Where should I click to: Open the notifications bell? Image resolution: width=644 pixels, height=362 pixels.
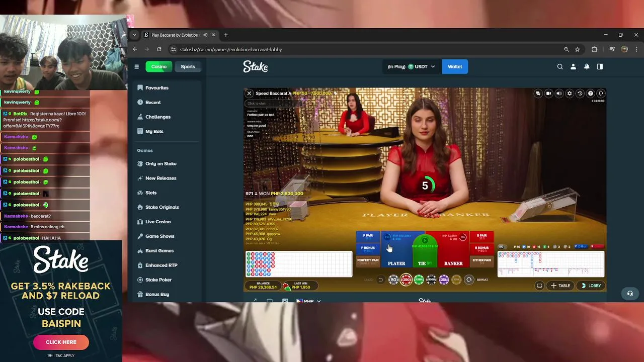click(x=587, y=66)
